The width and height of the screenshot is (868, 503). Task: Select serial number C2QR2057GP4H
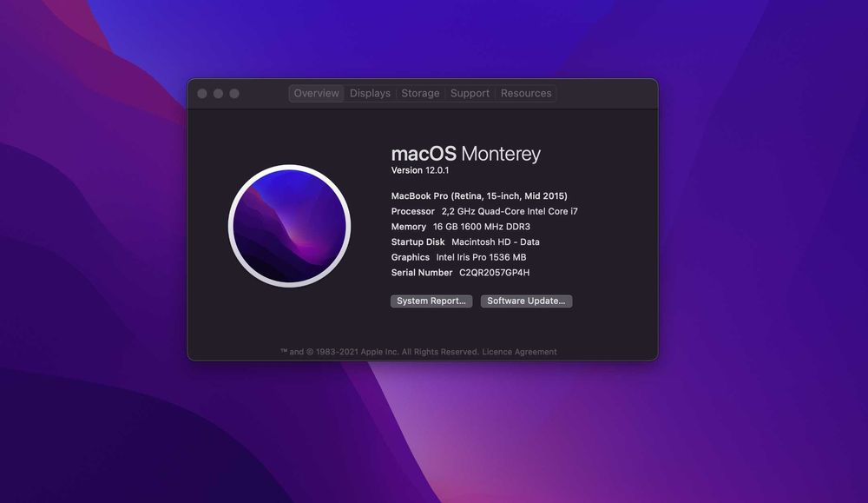495,273
